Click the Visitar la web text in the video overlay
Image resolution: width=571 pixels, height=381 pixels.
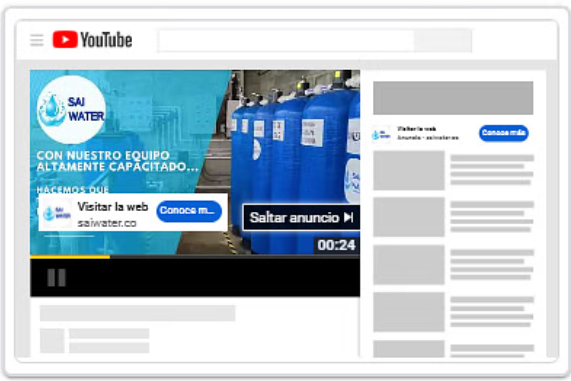pos(113,207)
